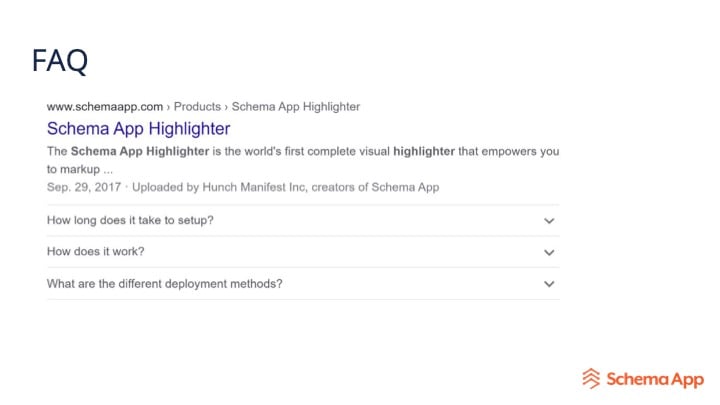Click the Schema App logo icon
Screen dimensions: 720x405
coord(591,378)
